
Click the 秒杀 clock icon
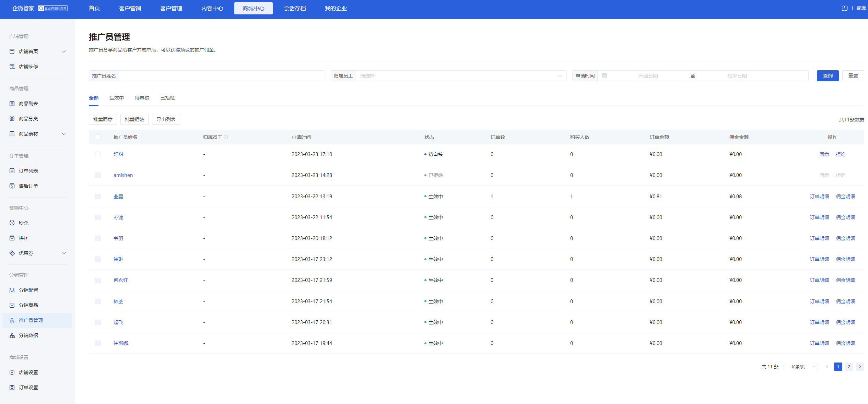[12, 223]
